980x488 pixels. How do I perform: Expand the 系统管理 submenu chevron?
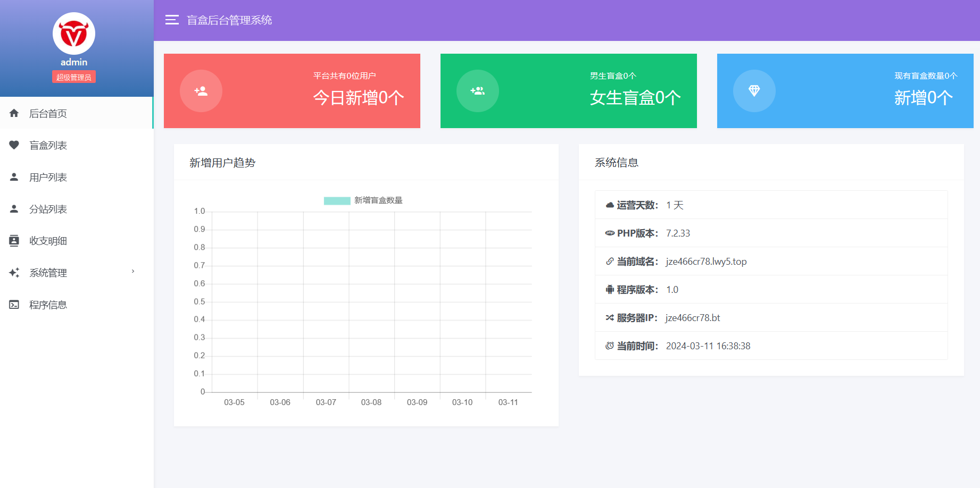click(133, 272)
